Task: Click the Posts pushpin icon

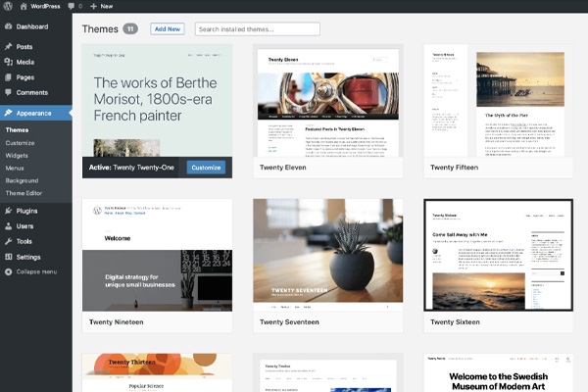Action: pyautogui.click(x=8, y=46)
